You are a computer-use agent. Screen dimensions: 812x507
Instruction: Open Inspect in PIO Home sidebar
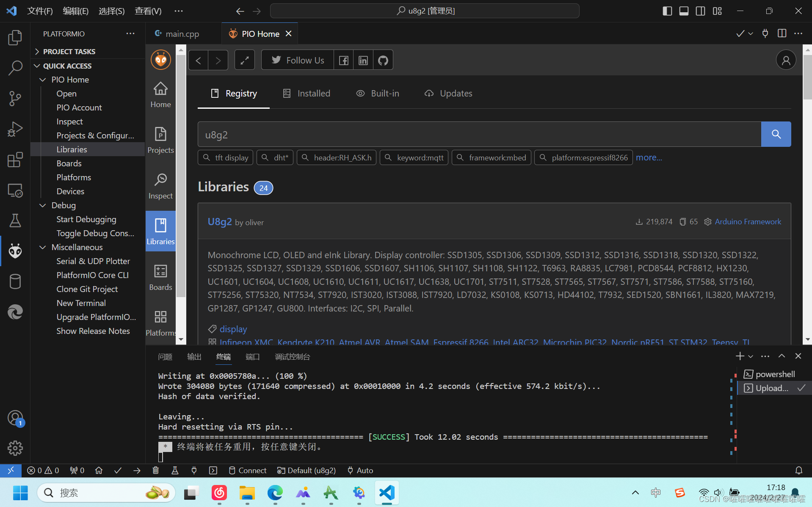(x=160, y=186)
